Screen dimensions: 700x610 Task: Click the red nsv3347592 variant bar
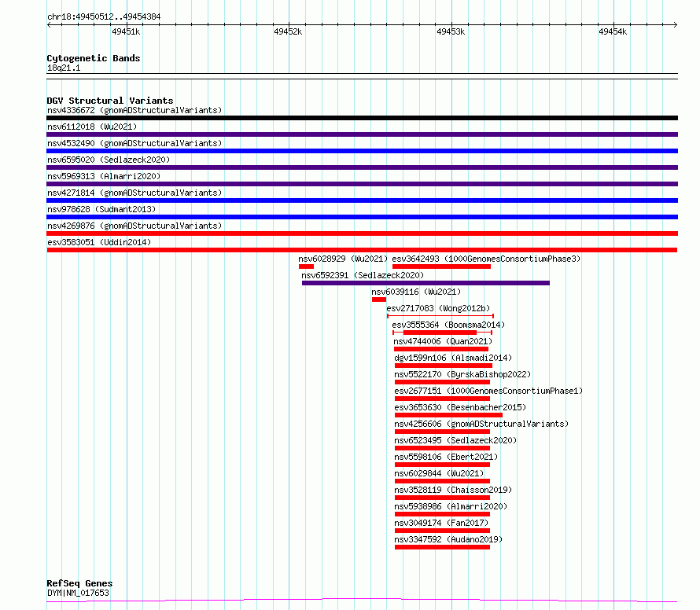click(x=442, y=548)
